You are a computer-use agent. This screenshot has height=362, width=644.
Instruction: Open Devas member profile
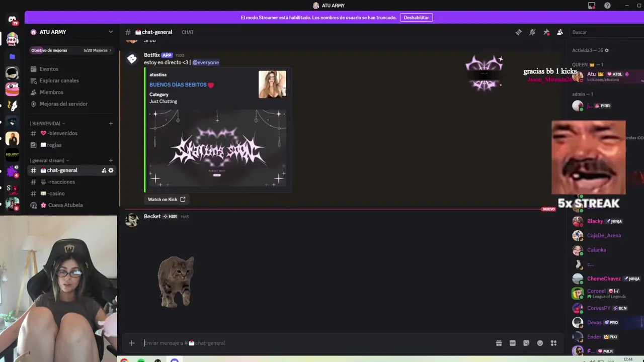[x=607, y=322]
